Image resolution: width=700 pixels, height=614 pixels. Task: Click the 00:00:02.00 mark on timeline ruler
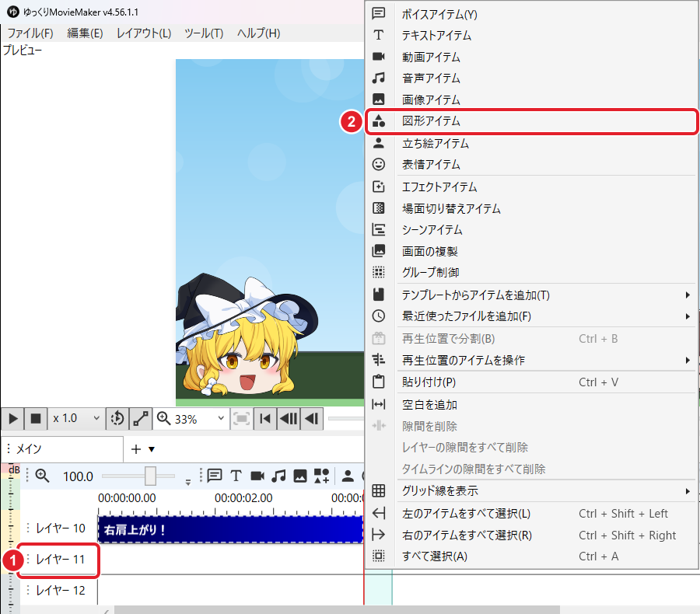243,498
